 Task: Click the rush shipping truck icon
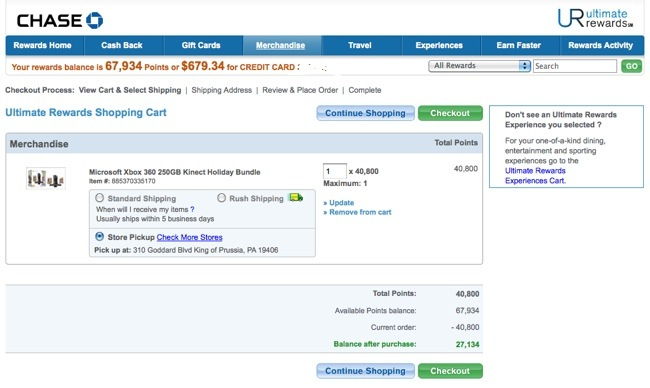click(x=296, y=197)
